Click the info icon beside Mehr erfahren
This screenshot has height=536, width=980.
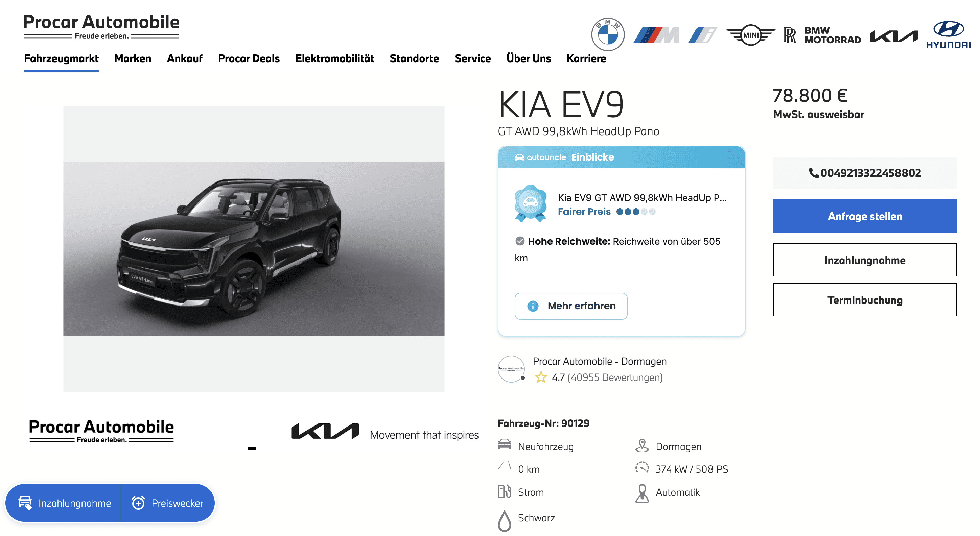[x=533, y=306]
